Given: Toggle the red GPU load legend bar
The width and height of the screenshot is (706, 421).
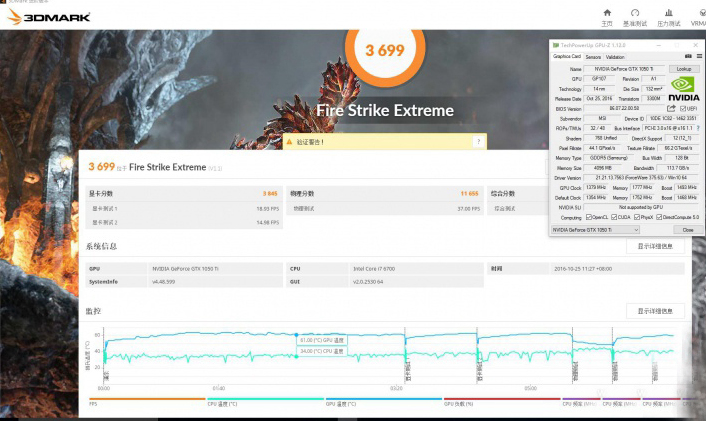Looking at the screenshot, I should pyautogui.click(x=502, y=399).
